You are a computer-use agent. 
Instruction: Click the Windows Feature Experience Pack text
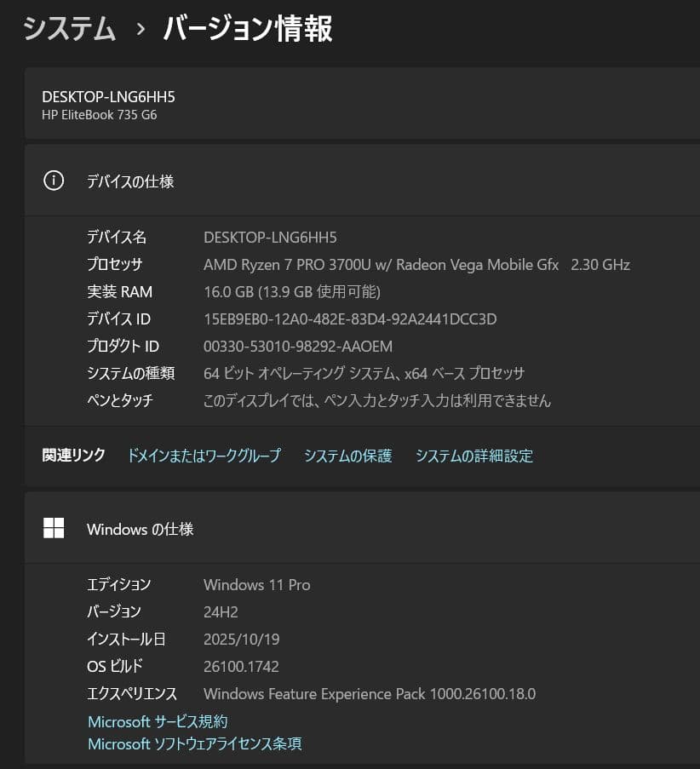click(x=369, y=693)
